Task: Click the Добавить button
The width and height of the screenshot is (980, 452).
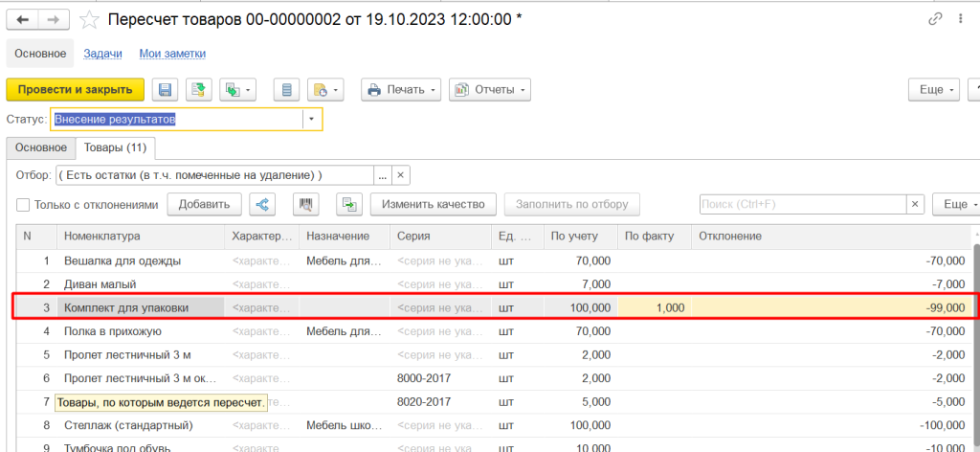Action: pos(205,204)
